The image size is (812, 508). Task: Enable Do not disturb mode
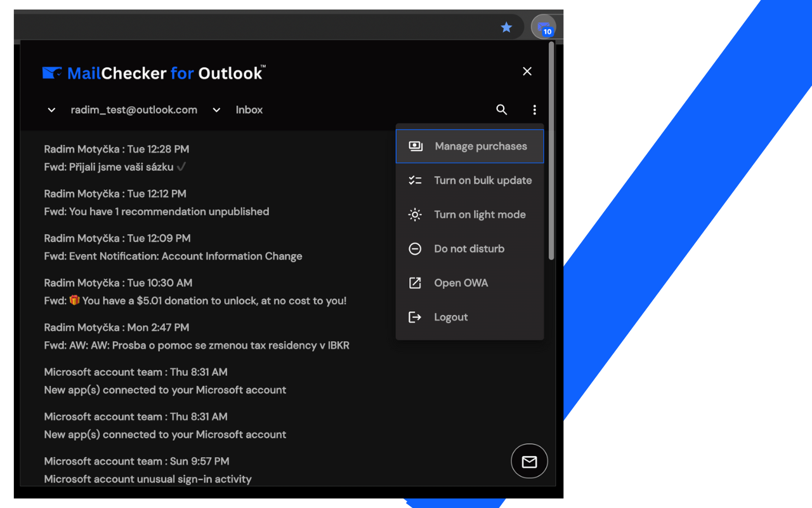coord(469,249)
